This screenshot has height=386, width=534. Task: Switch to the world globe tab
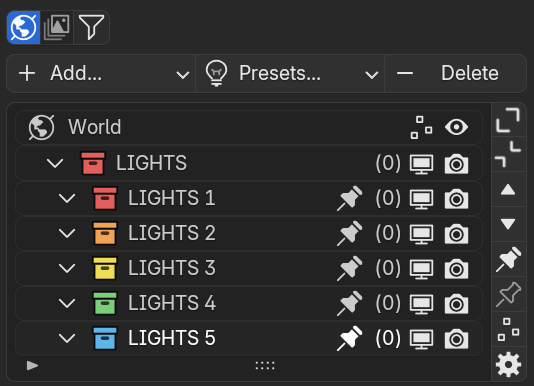tap(23, 27)
